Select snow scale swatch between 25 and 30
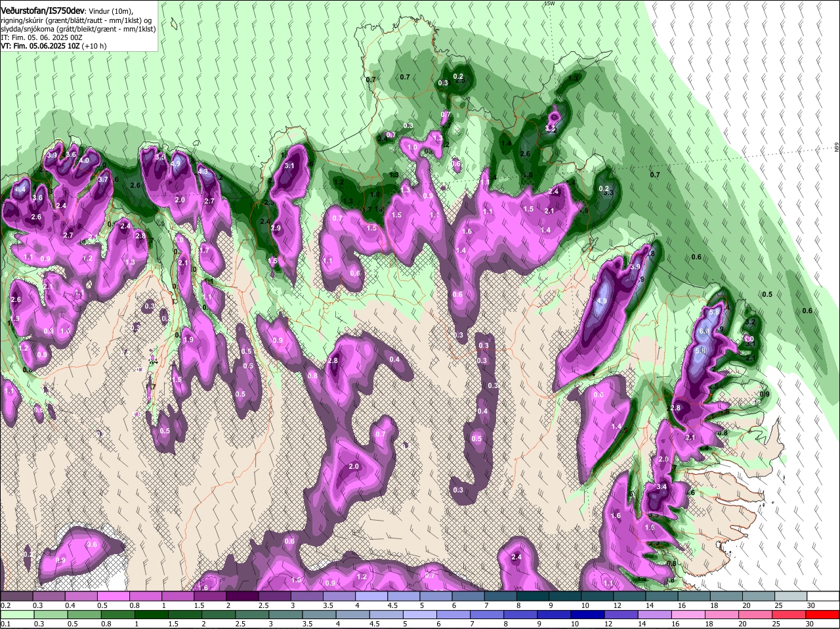This screenshot has width=840, height=629. (792, 596)
